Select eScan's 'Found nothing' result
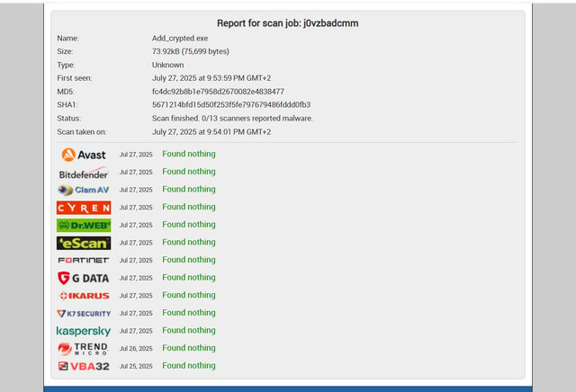Image resolution: width=576 pixels, height=392 pixels. (189, 242)
